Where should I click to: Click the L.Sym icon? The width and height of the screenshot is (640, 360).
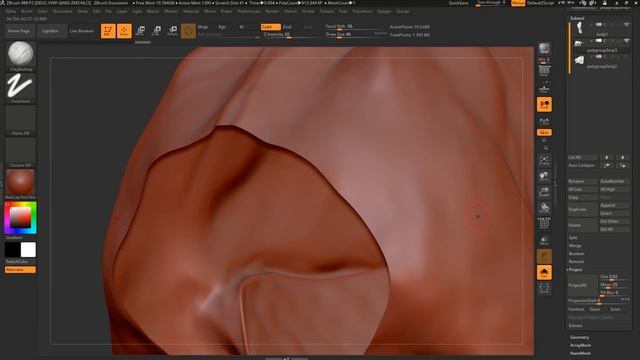(544, 121)
